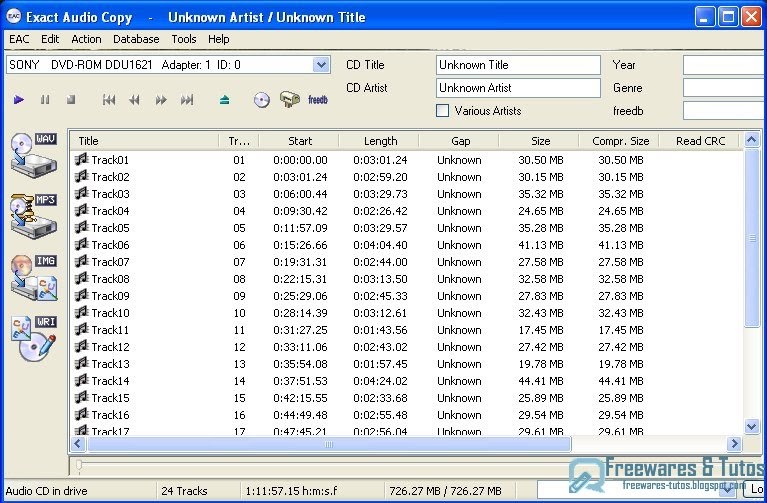Select Track14 row
This screenshot has height=503, width=767.
click(406, 381)
